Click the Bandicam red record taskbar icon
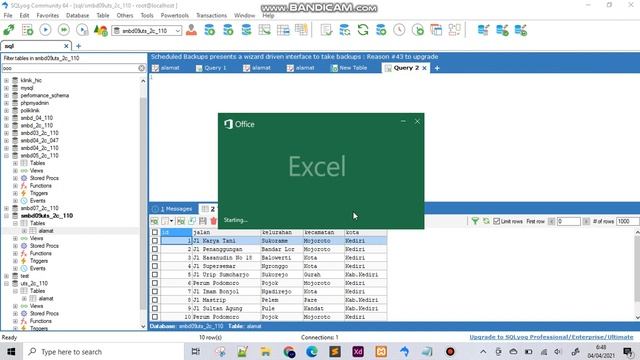 pos(450,351)
